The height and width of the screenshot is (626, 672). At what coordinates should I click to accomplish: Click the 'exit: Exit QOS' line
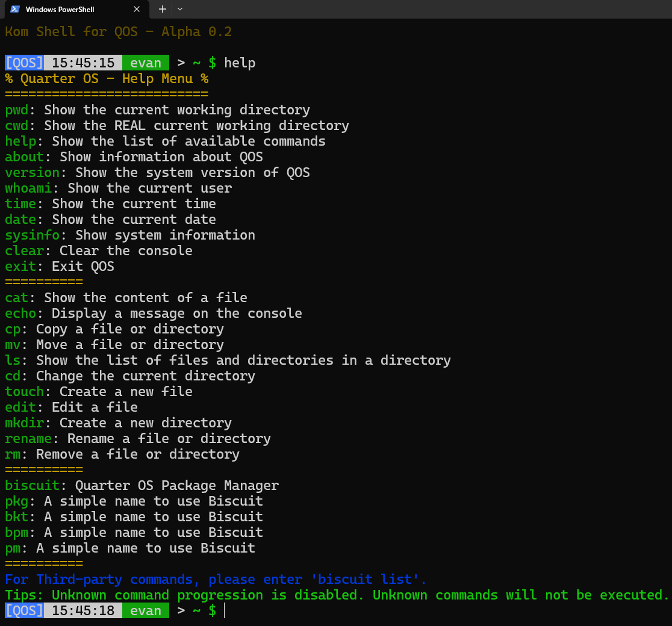click(x=60, y=267)
